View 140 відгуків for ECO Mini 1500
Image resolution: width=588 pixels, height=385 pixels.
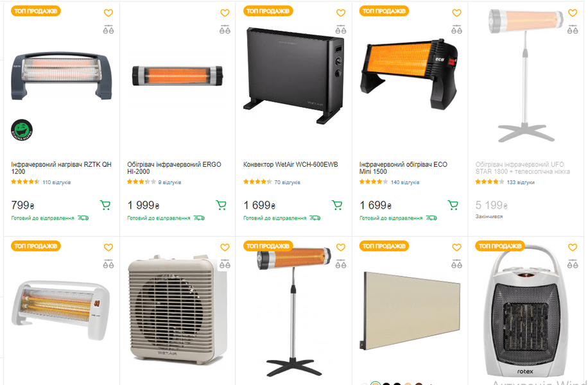pos(405,182)
